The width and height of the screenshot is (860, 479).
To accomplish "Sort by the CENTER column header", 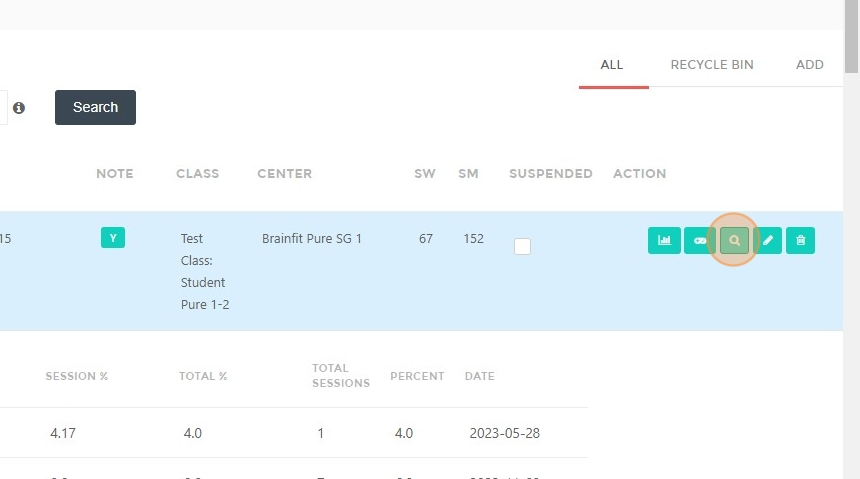I will (285, 173).
